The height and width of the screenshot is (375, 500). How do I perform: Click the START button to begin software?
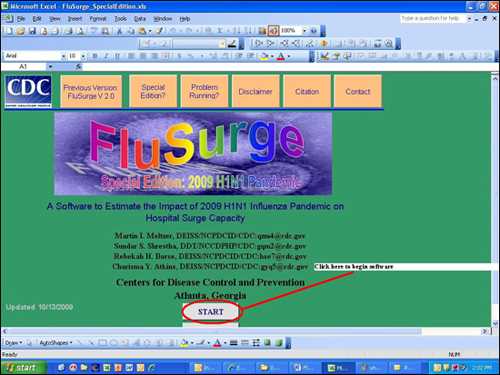pyautogui.click(x=211, y=312)
